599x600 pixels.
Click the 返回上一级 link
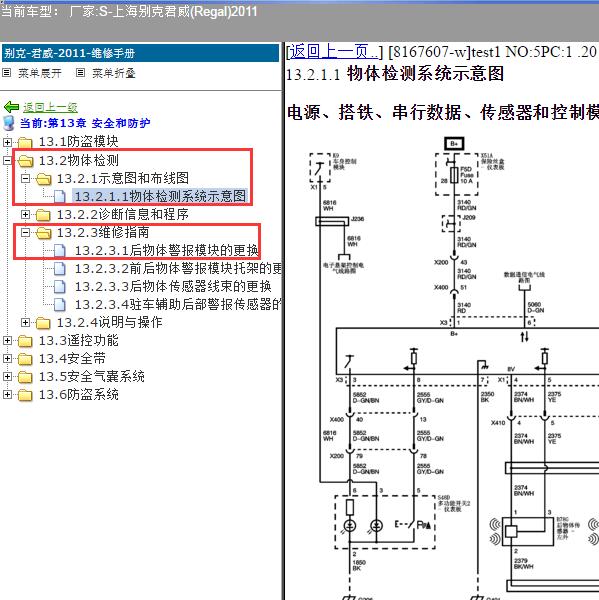coord(50,108)
